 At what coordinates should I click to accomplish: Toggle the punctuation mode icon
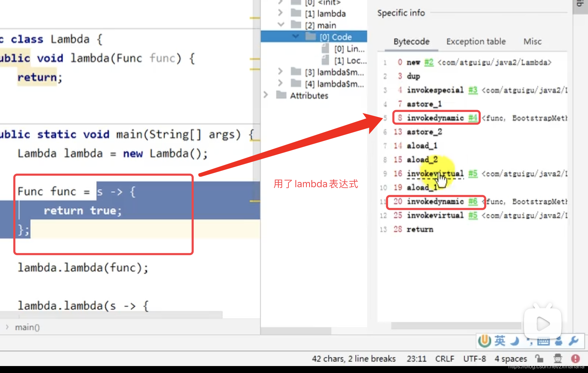(x=530, y=342)
